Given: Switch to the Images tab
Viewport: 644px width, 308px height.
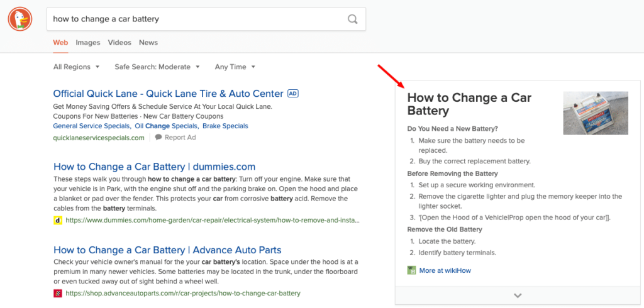Looking at the screenshot, I should click(88, 43).
